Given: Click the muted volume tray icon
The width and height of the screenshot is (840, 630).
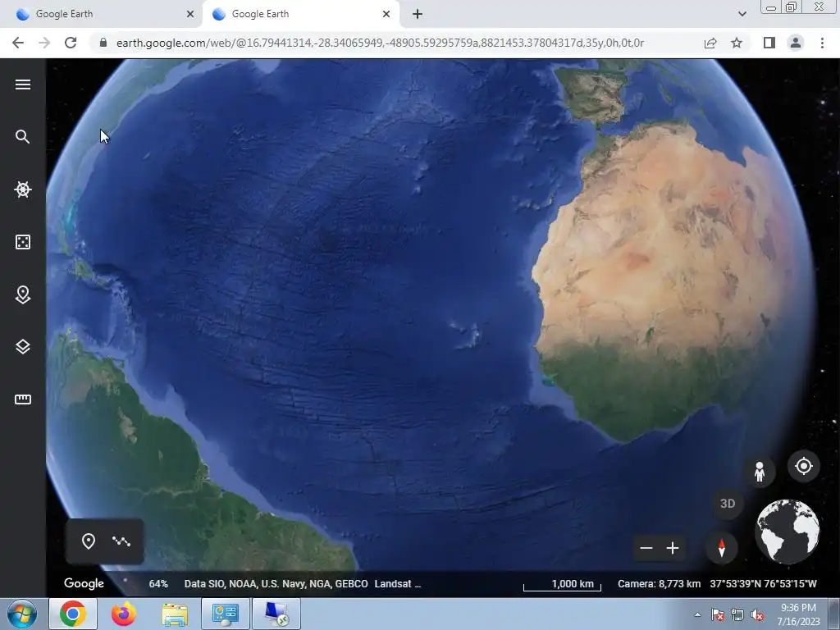Looking at the screenshot, I should (756, 615).
